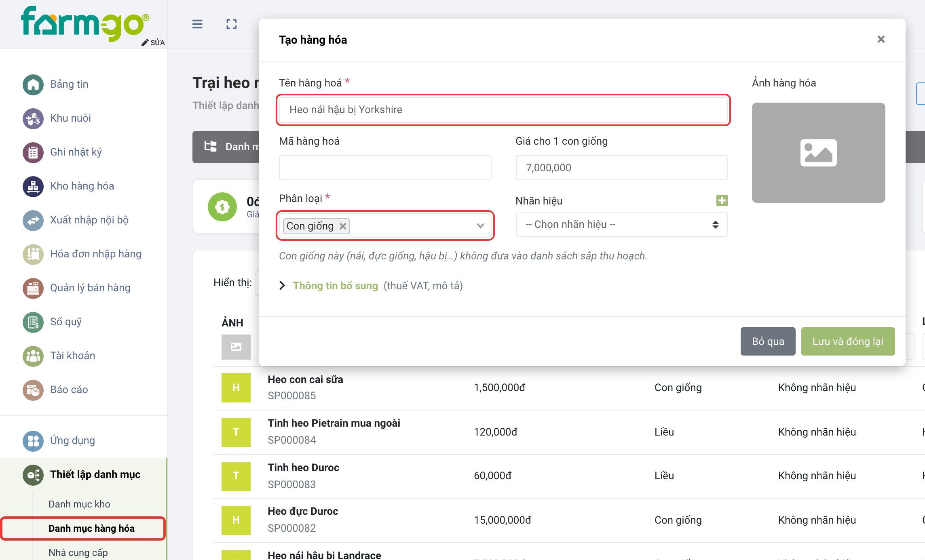Image resolution: width=925 pixels, height=560 pixels.
Task: Add new brand with green plus icon
Action: click(722, 200)
